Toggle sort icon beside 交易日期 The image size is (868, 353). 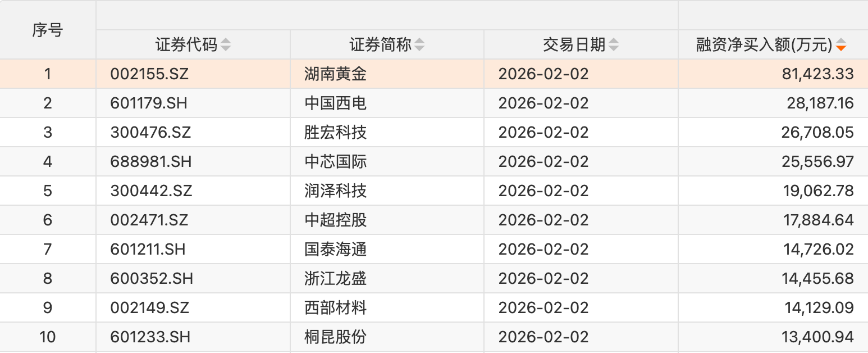614,45
